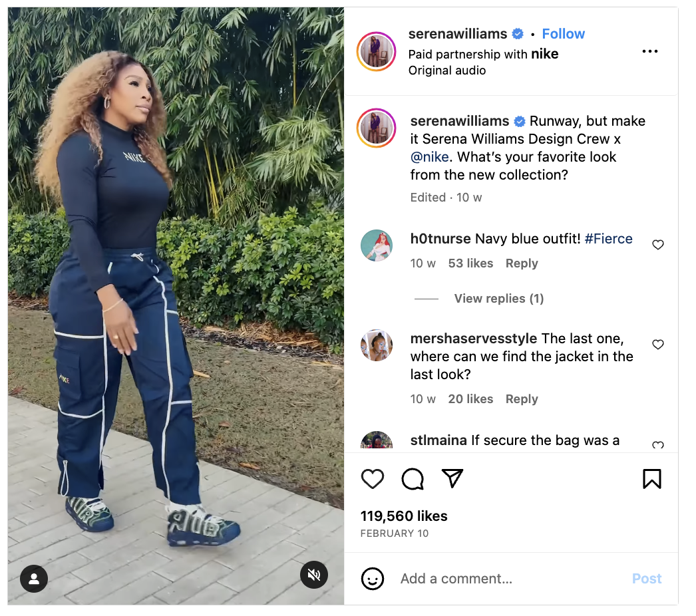Open nike paid partnership profile
The image size is (696, 616).
(545, 54)
